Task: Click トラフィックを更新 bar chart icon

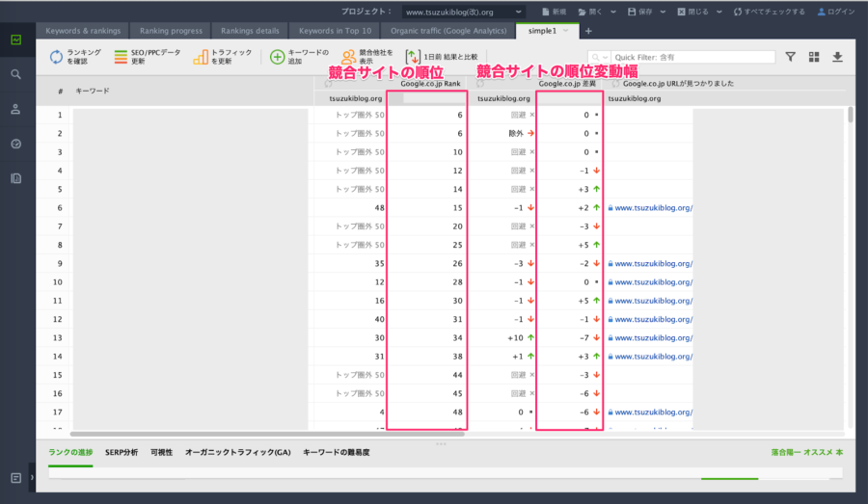Action: click(x=201, y=57)
